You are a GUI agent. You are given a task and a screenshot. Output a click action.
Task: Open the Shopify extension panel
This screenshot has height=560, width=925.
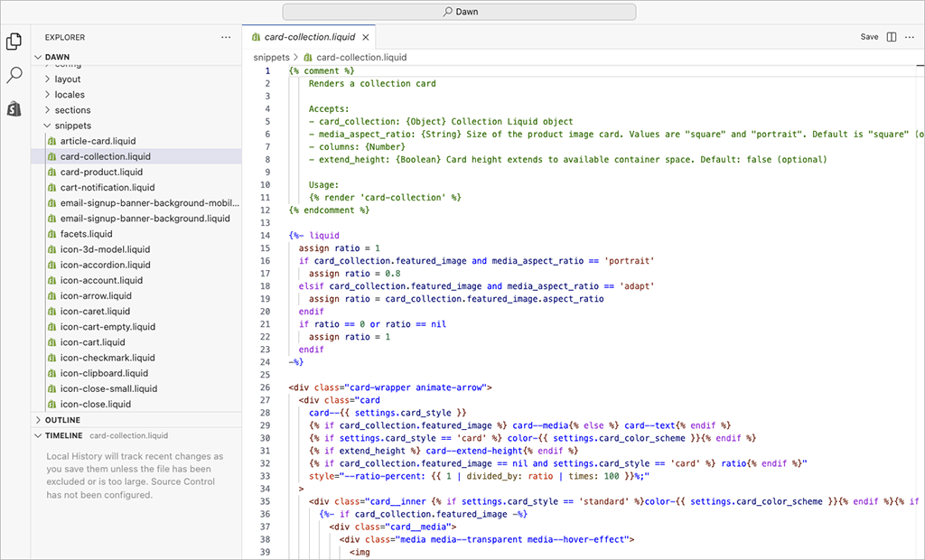click(x=14, y=109)
